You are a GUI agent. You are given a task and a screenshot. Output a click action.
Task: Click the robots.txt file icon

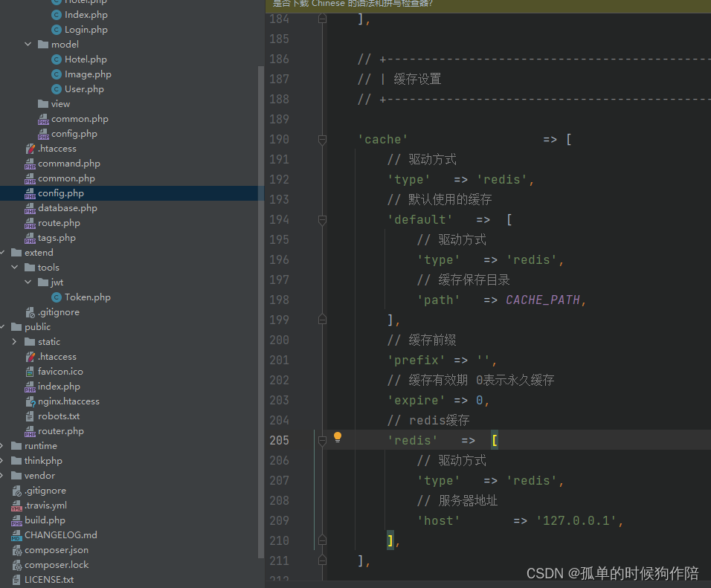click(30, 416)
